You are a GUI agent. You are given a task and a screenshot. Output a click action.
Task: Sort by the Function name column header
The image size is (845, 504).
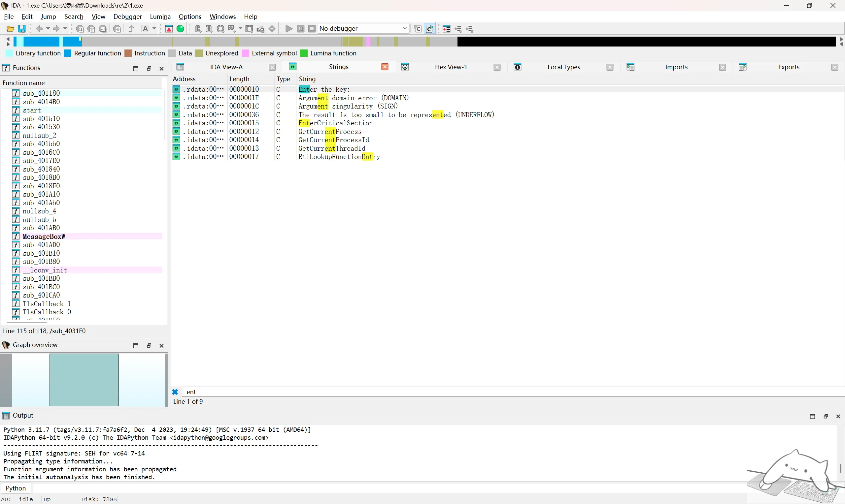82,83
